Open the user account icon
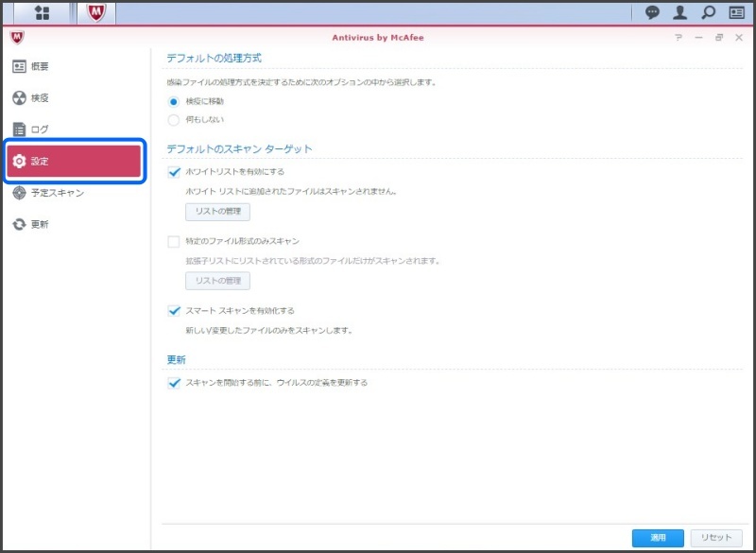 pos(679,12)
